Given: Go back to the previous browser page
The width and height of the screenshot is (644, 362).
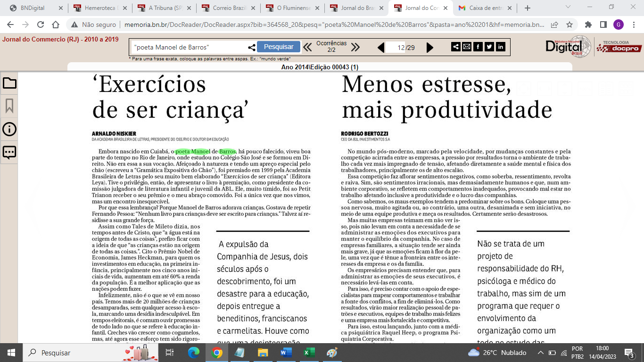Looking at the screenshot, I should pyautogui.click(x=10, y=25).
